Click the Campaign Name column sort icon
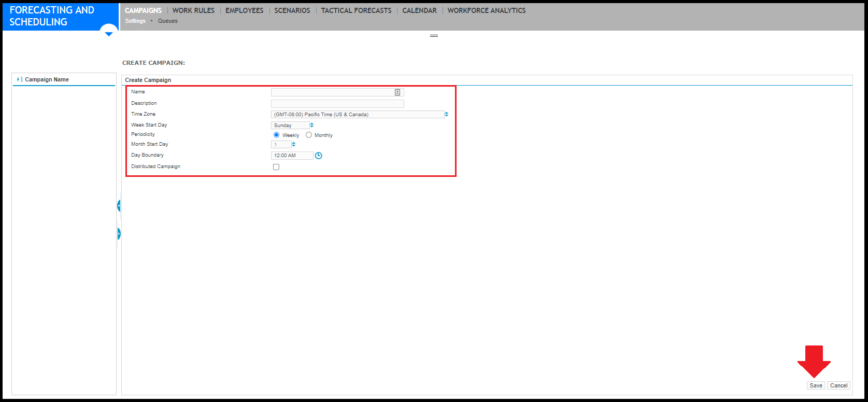Viewport: 868px width, 402px height. click(20, 79)
